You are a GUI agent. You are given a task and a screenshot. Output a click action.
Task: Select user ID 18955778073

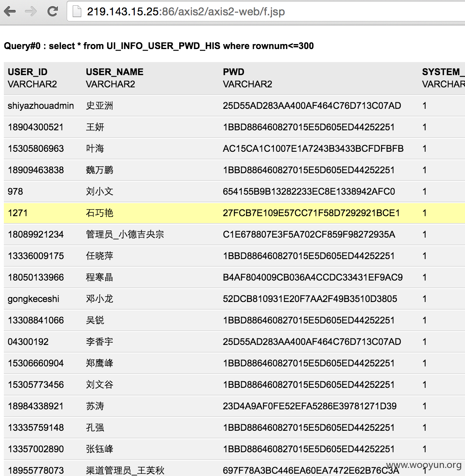click(36, 471)
